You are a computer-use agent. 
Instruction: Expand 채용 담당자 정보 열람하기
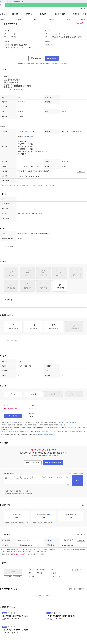tap(53, 462)
